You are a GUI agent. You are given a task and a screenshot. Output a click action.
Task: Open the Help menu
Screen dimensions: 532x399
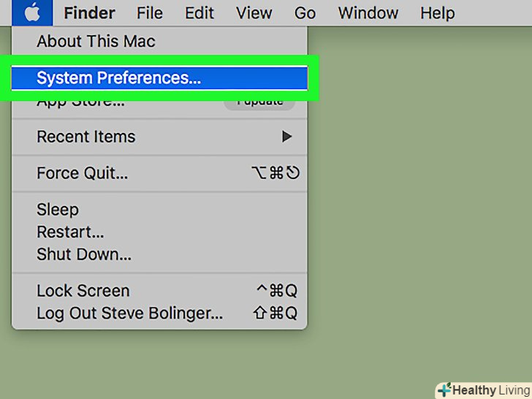point(437,13)
